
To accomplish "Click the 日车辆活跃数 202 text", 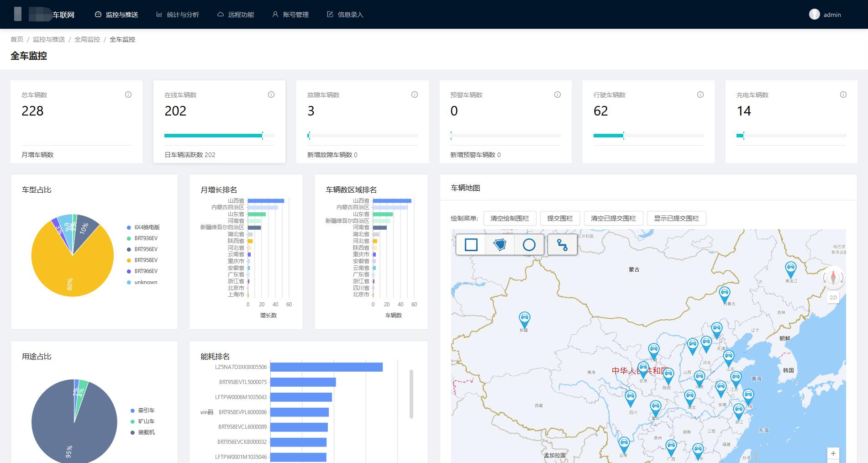I will [190, 155].
